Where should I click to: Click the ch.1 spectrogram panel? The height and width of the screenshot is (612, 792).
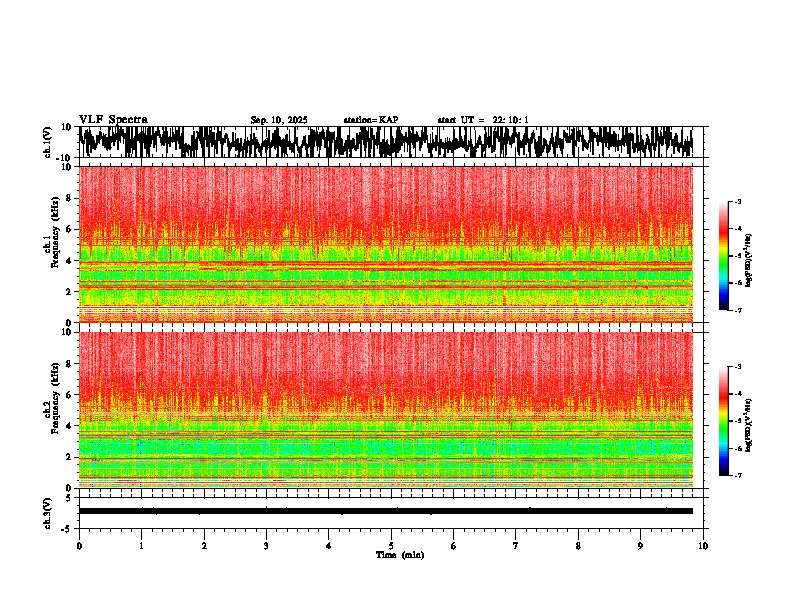[385, 244]
